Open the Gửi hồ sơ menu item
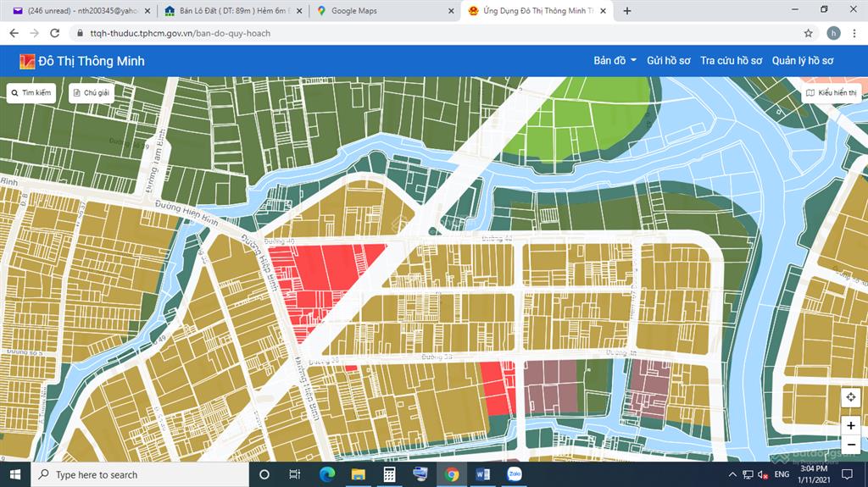The height and width of the screenshot is (487, 868). 669,61
